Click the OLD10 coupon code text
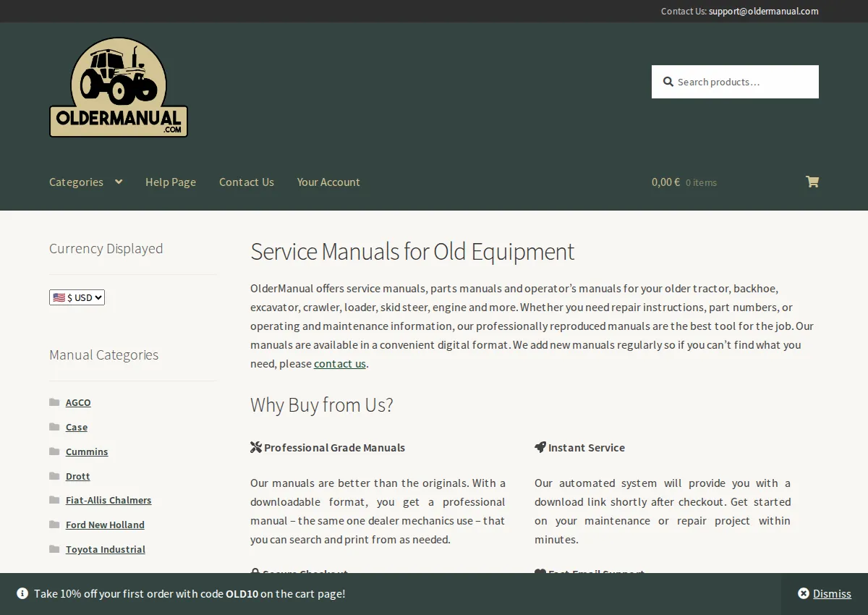 point(242,593)
